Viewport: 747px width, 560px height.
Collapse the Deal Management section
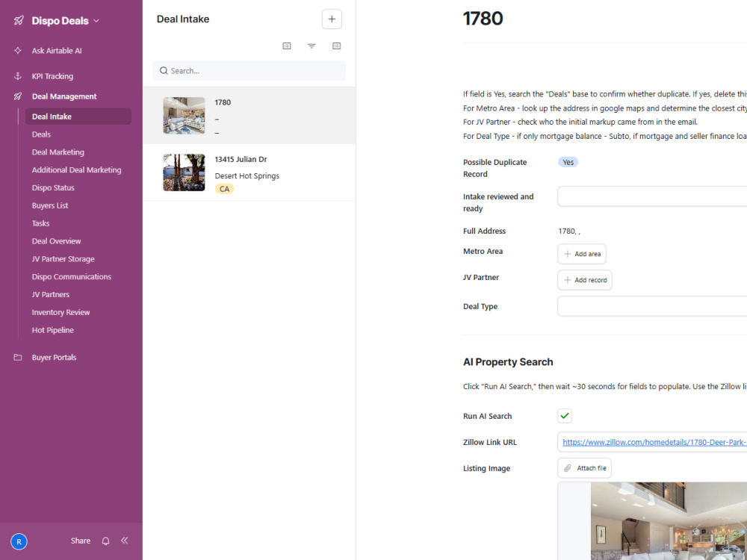pos(64,96)
